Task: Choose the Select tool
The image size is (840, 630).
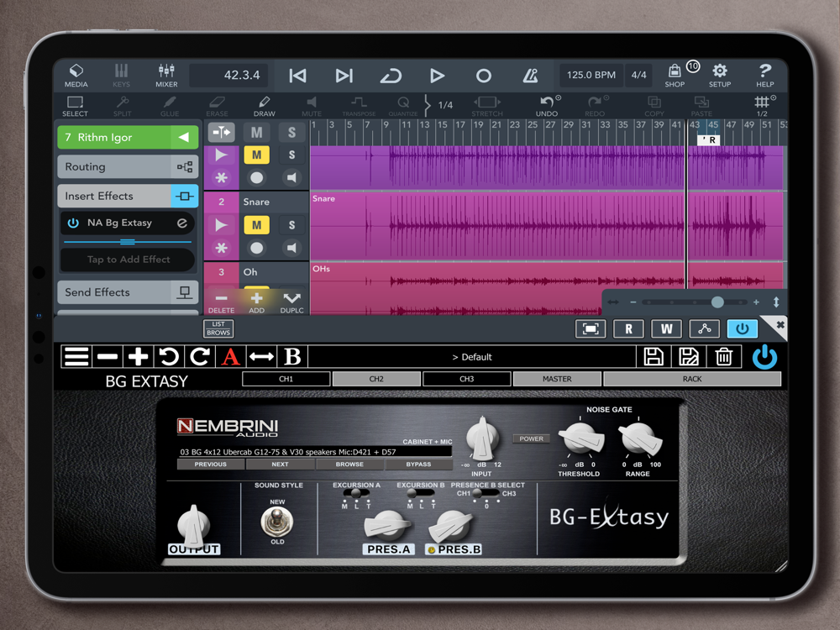Action: click(75, 106)
